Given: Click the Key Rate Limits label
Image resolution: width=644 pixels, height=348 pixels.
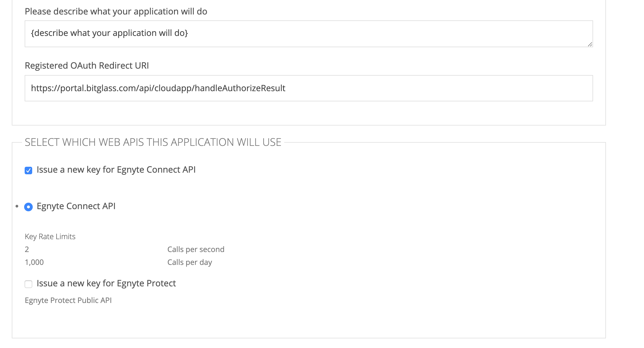Looking at the screenshot, I should point(50,236).
